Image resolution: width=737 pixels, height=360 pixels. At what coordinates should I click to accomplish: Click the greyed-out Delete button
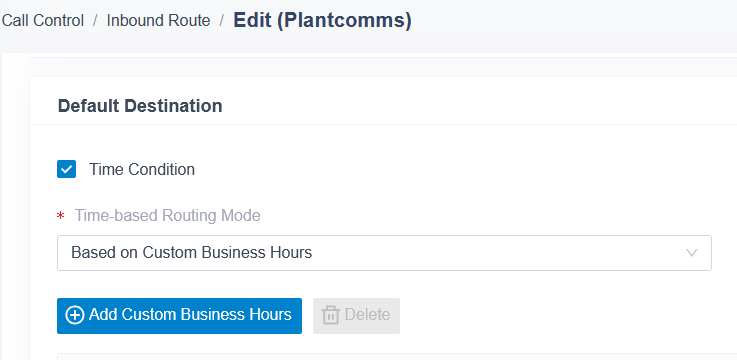point(356,316)
